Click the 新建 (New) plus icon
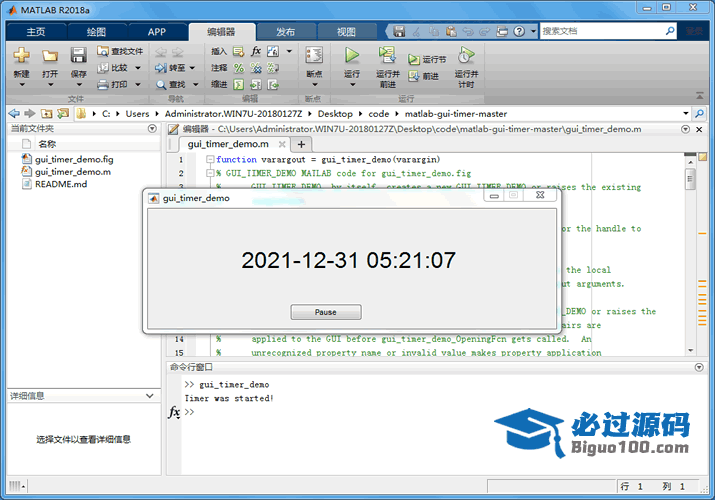This screenshot has height=500, width=715. pos(21,56)
